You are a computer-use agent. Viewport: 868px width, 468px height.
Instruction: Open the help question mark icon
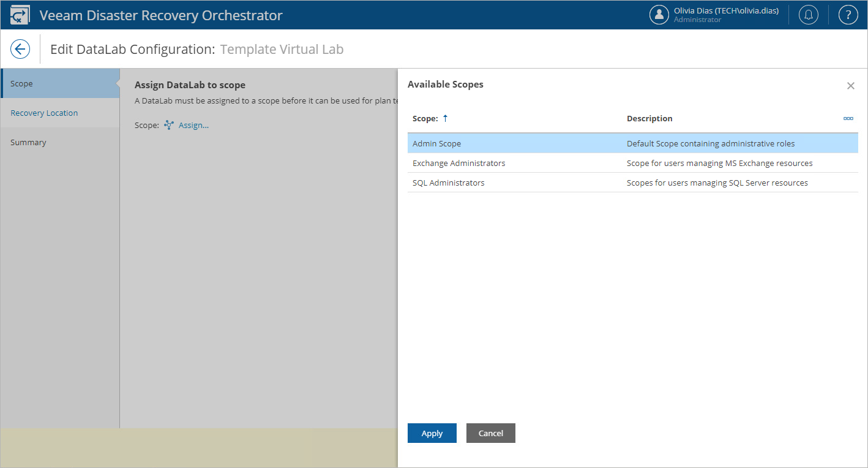click(x=848, y=15)
